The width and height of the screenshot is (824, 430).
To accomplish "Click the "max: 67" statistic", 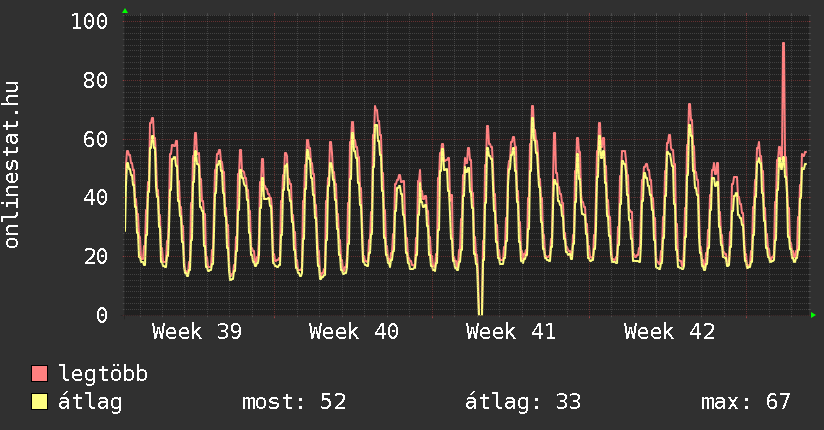I will click(746, 402).
